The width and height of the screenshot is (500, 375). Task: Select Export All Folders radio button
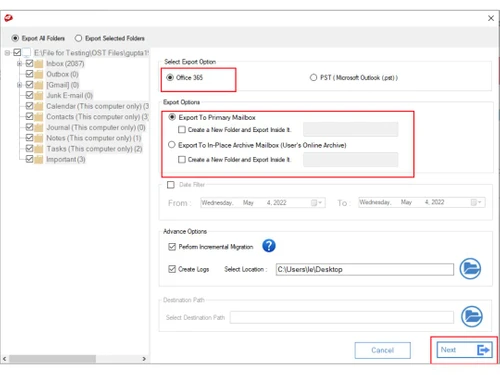[x=15, y=38]
